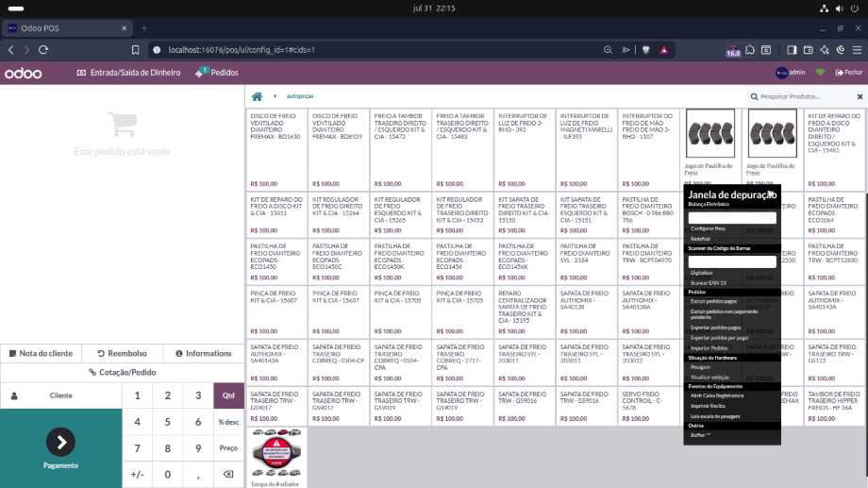Tap numpad digit 5
The width and height of the screenshot is (868, 488).
[168, 422]
